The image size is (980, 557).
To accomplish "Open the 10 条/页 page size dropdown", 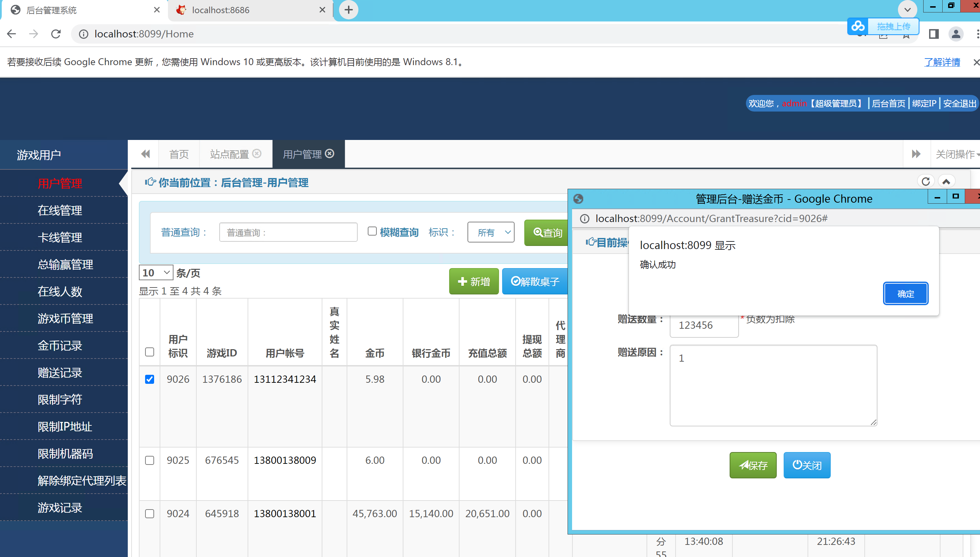I will [155, 272].
